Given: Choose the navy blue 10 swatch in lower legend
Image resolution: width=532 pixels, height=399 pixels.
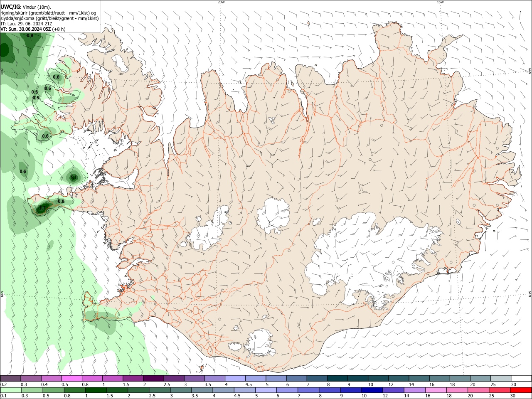Looking at the screenshot, I should tap(372, 390).
